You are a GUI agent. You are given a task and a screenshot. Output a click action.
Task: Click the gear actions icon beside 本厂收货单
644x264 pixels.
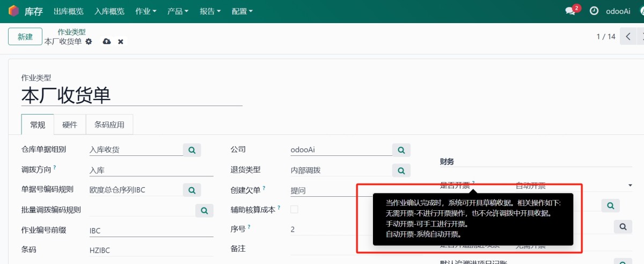(89, 41)
